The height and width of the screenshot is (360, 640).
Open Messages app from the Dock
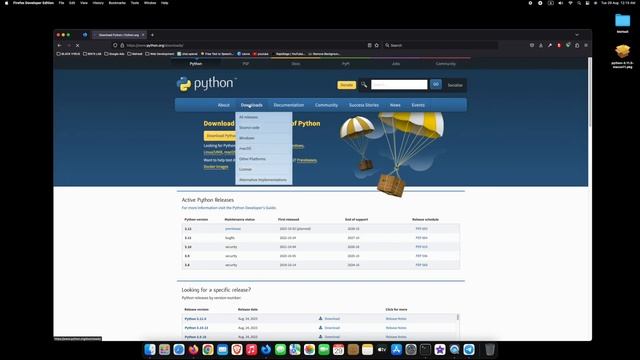point(280,350)
